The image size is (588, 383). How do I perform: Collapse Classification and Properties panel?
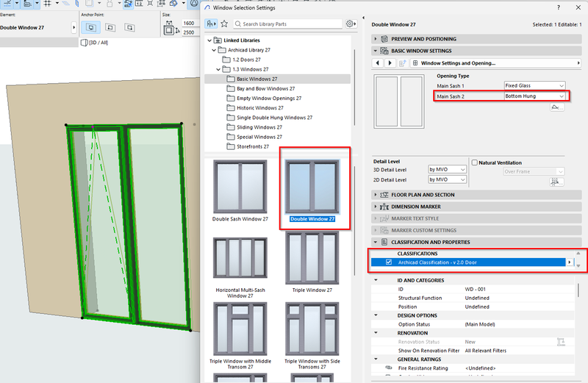pos(376,242)
